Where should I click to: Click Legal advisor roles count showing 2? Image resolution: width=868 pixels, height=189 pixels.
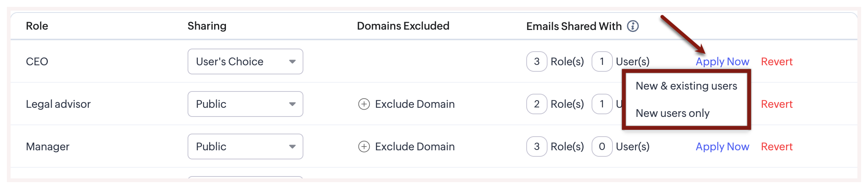coord(537,104)
